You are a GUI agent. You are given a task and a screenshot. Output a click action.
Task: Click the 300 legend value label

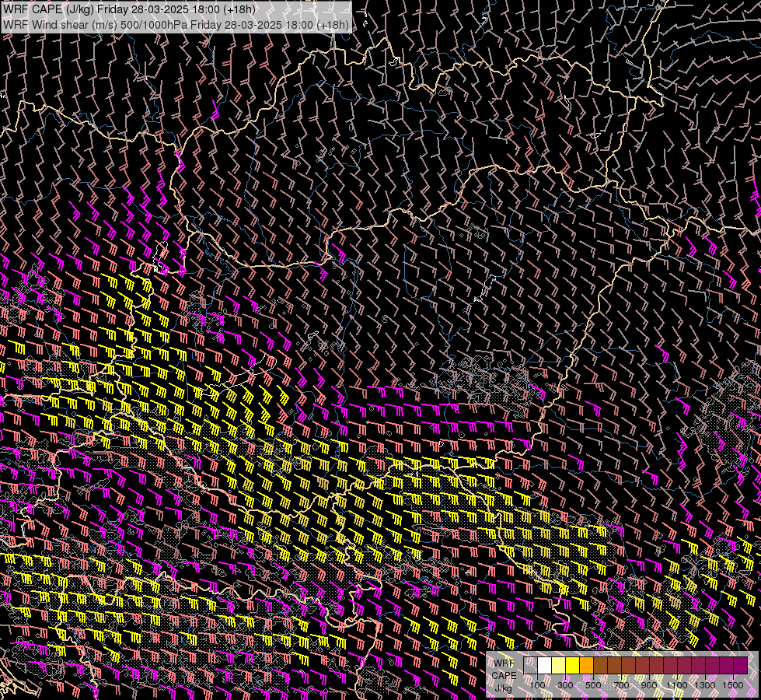(565, 685)
